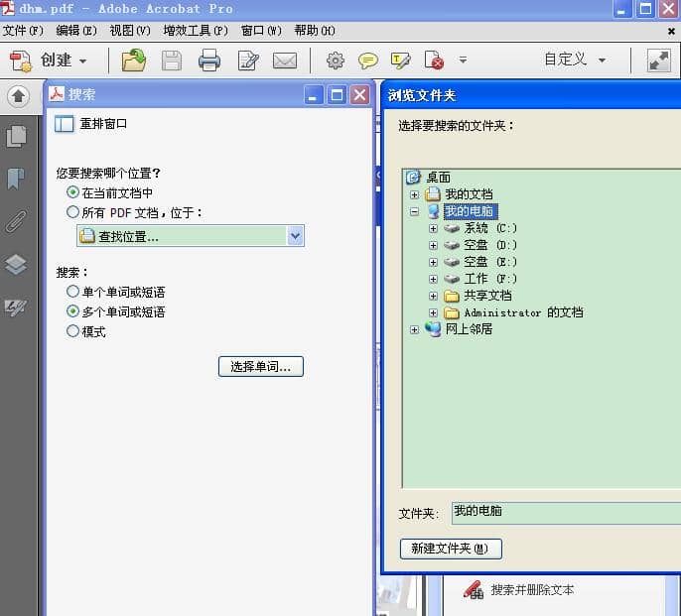Open the Layers panel
Image resolution: width=681 pixels, height=616 pixels.
[16, 265]
